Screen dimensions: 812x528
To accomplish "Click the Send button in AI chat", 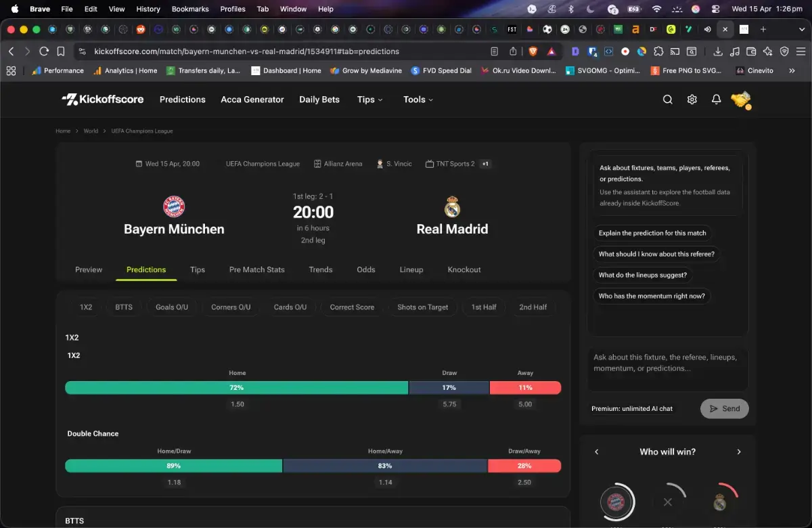I will 724,409.
